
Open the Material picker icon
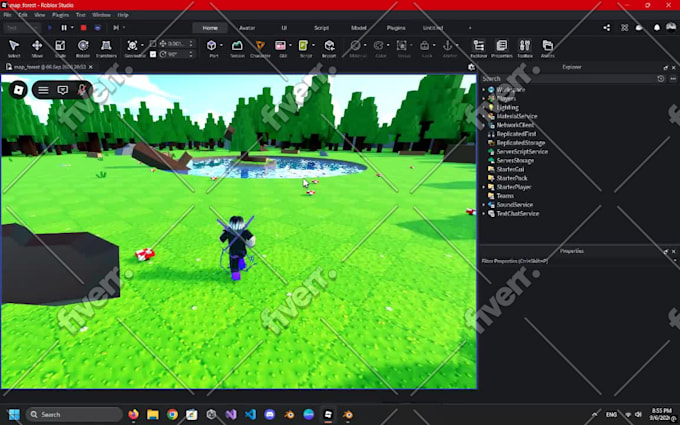[x=355, y=46]
